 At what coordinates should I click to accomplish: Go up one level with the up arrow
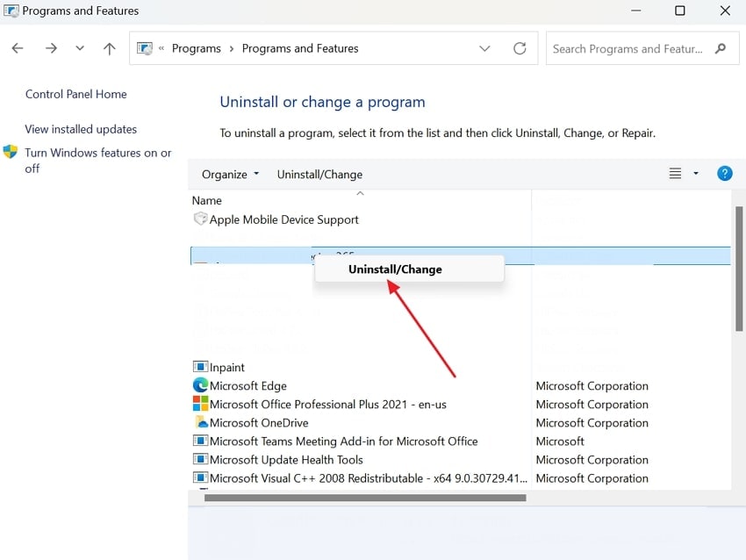110,48
